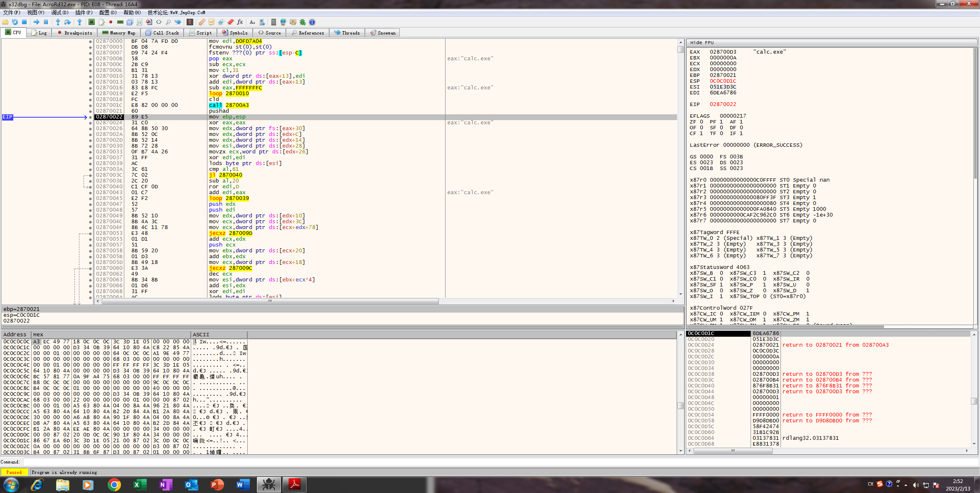Click the disassembly scroll-up arrow
This screenshot has height=493, width=980.
click(x=680, y=42)
